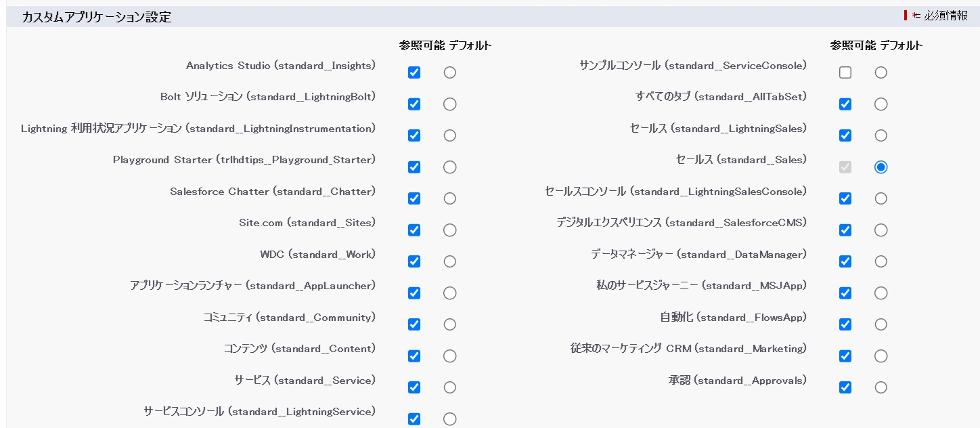Set 自動化 as default app

point(881,324)
